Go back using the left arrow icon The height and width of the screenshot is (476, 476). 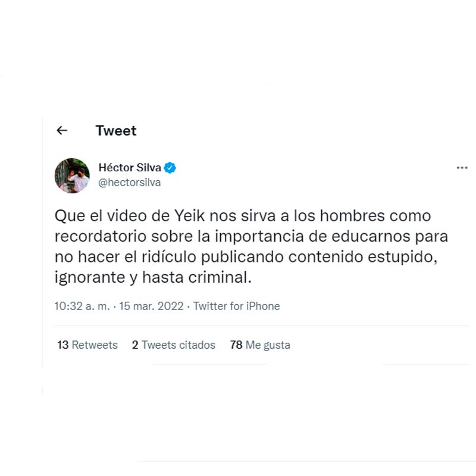[x=62, y=130]
